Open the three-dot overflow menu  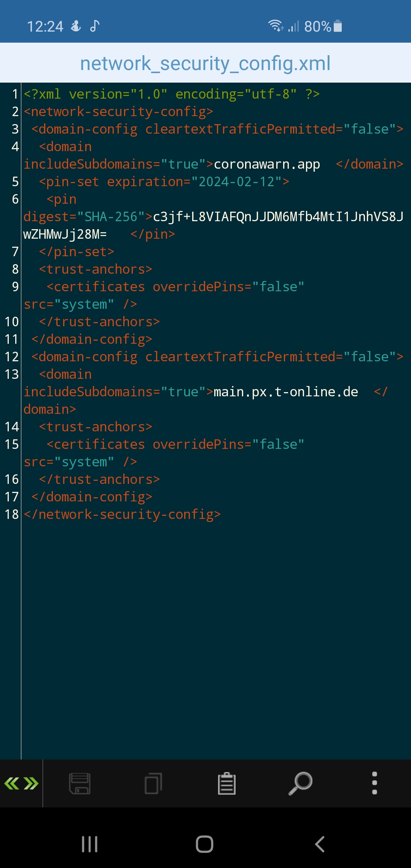point(374,783)
